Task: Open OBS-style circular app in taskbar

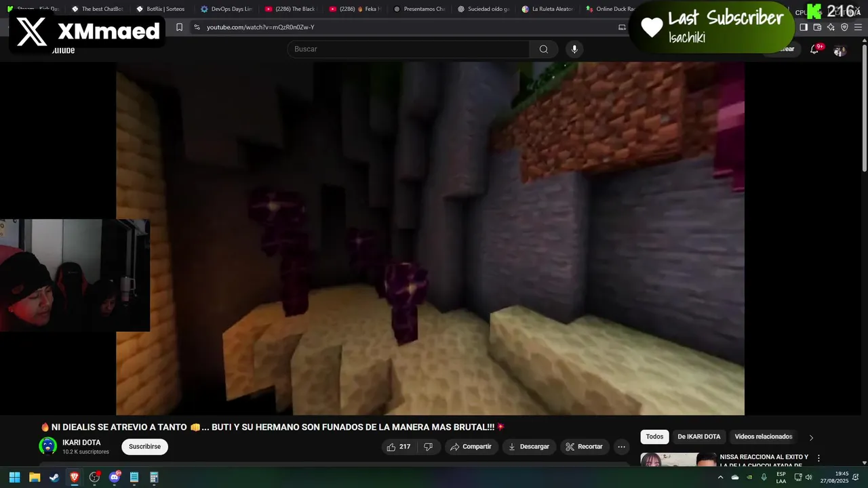Action: pos(94,477)
